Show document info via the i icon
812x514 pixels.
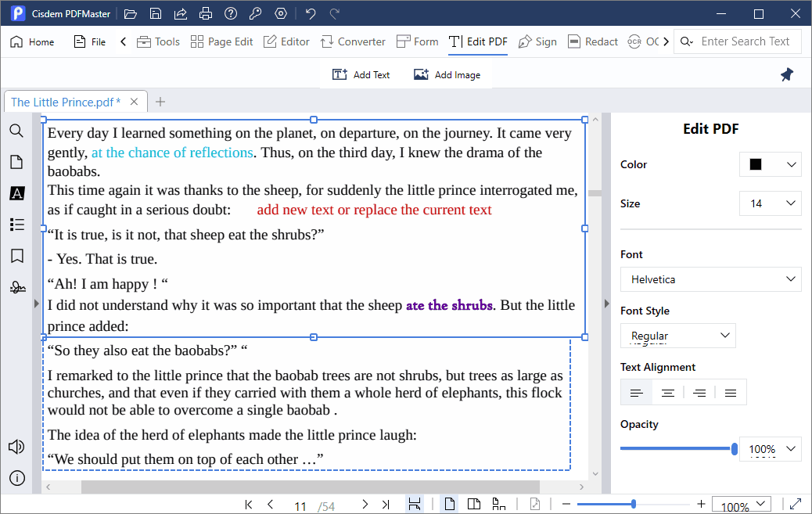16,478
